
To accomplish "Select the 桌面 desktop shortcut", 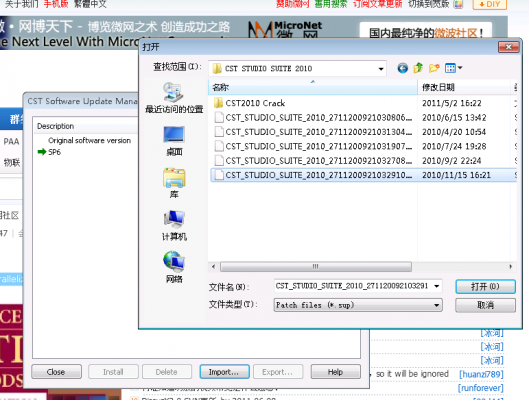I will tap(174, 141).
